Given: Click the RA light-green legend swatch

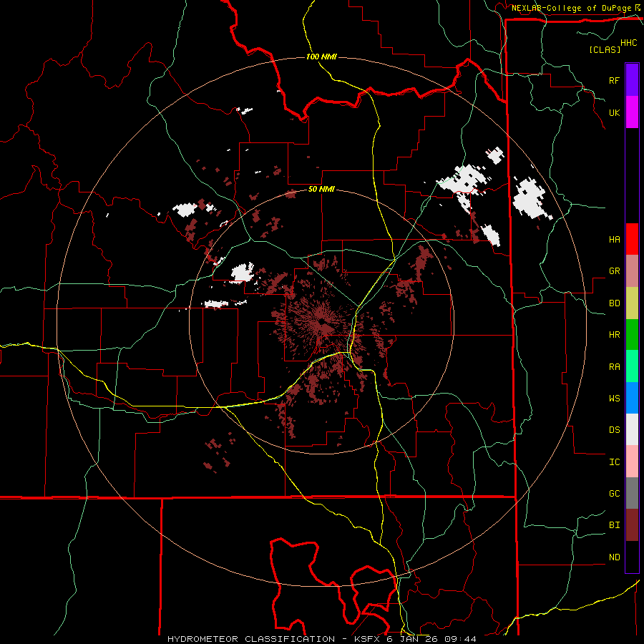Looking at the screenshot, I should (632, 366).
